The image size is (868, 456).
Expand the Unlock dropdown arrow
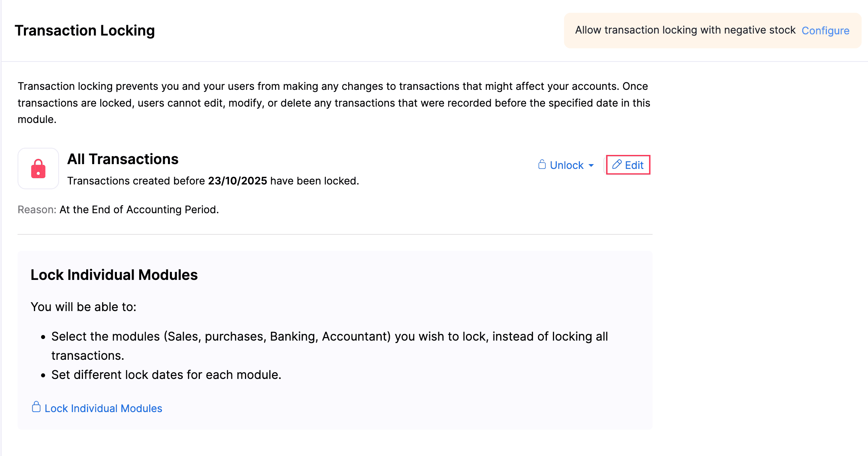click(x=592, y=165)
